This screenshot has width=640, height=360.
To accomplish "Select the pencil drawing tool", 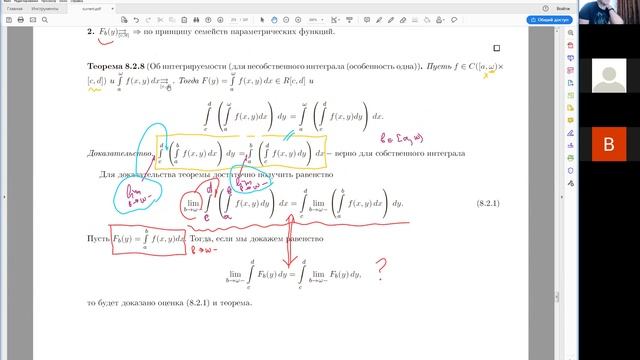I will [391, 20].
